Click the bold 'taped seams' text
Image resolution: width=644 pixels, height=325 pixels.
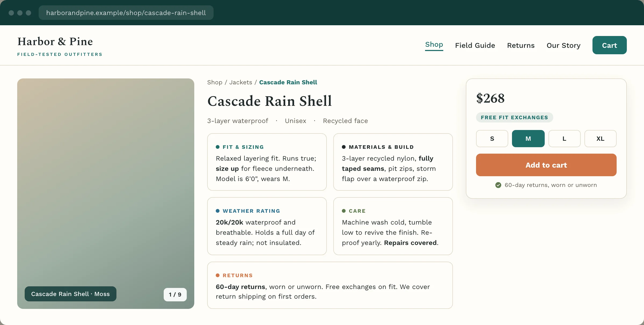pos(363,169)
